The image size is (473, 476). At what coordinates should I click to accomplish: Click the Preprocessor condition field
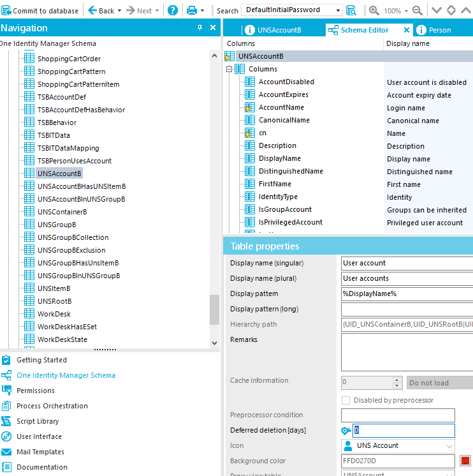[x=398, y=415]
